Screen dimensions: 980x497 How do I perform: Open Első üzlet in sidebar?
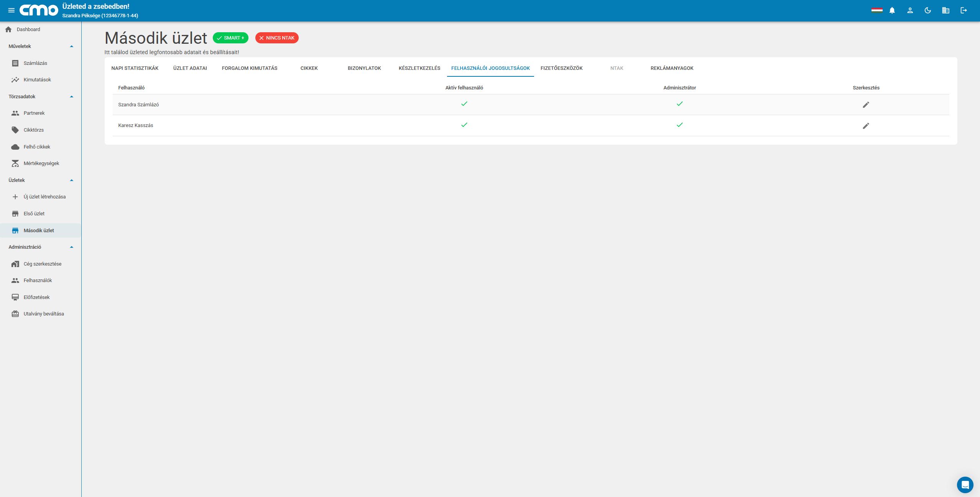(34, 214)
